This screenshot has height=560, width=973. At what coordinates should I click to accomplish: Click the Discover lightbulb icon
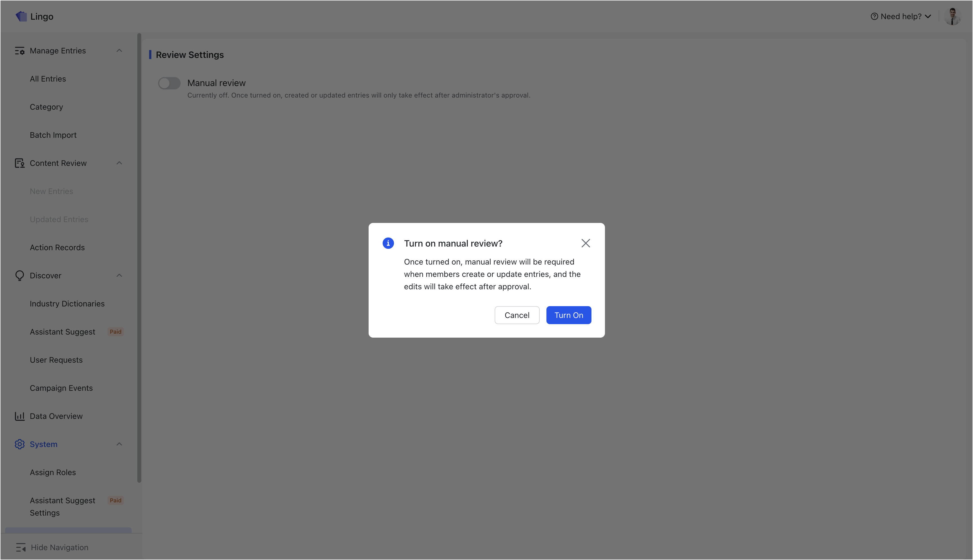click(20, 276)
